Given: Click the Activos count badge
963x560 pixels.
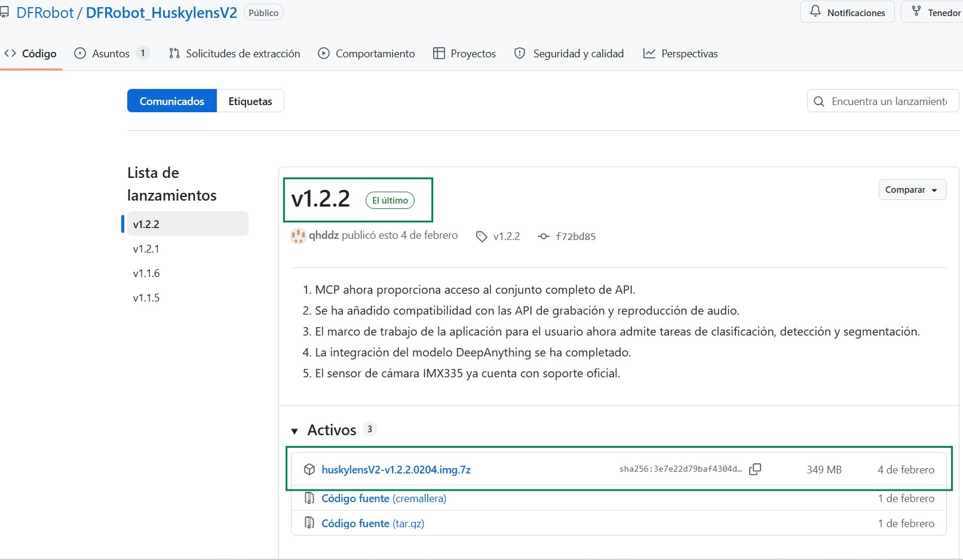Looking at the screenshot, I should (370, 429).
